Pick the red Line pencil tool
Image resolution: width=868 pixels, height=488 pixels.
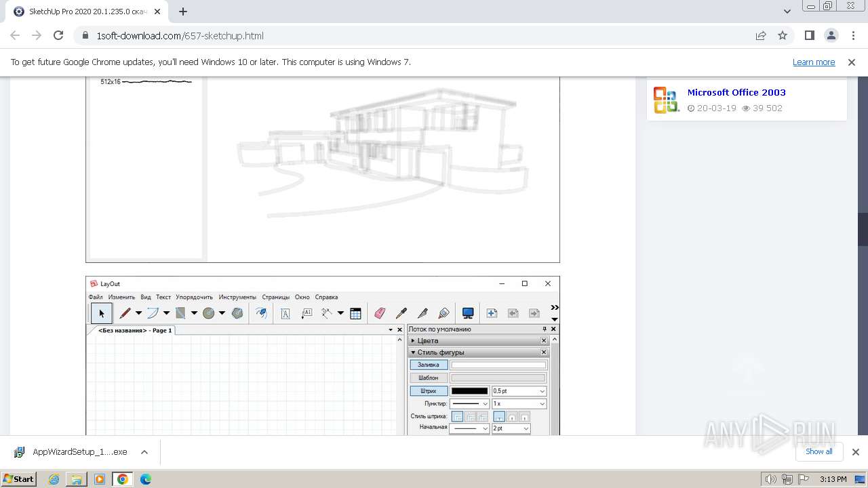[125, 313]
